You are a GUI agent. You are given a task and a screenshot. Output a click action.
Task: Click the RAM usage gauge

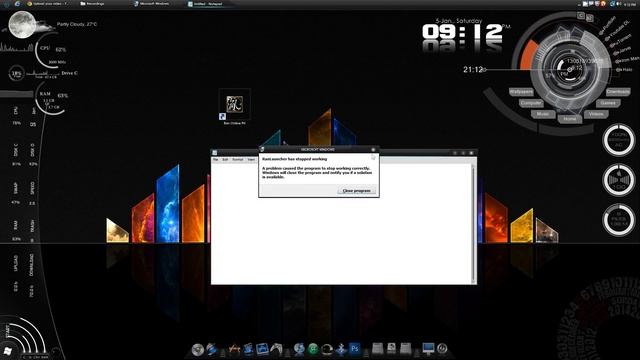52,99
